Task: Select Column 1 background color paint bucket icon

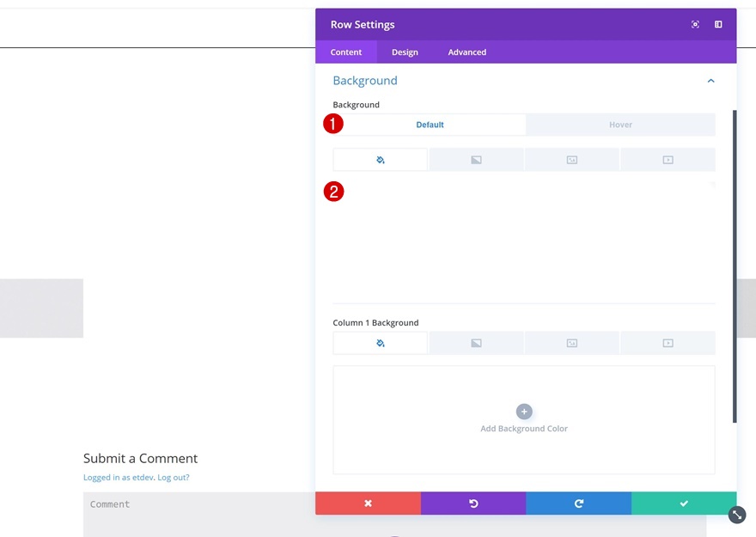Action: coord(380,343)
